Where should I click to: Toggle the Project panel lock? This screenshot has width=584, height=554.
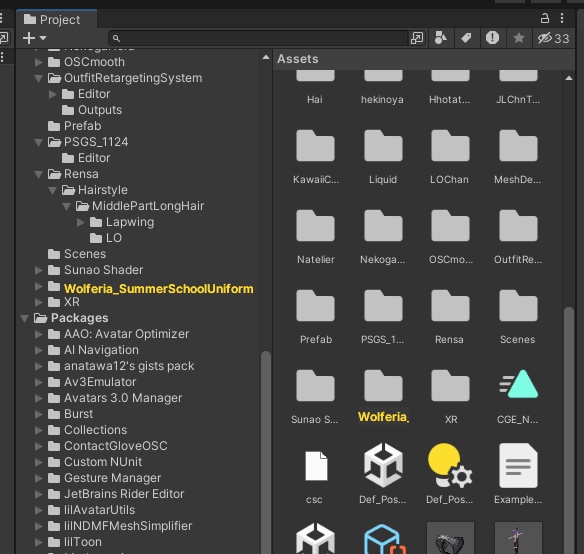point(545,18)
